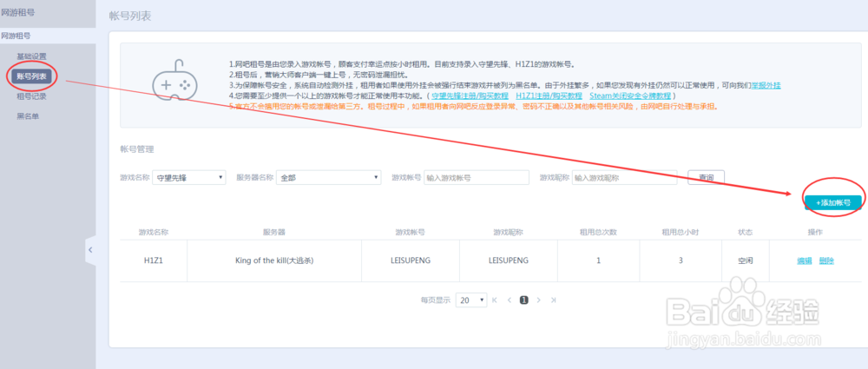The height and width of the screenshot is (369, 868).
Task: Click the 租用总小时 column header
Action: click(681, 232)
